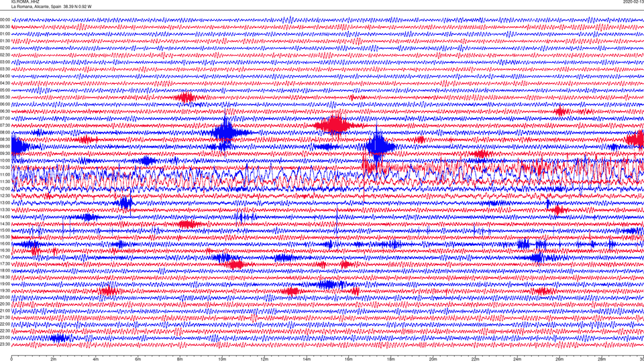644x362 pixels.
Task: Click the 11:00 time label
Action: pos(5,174)
